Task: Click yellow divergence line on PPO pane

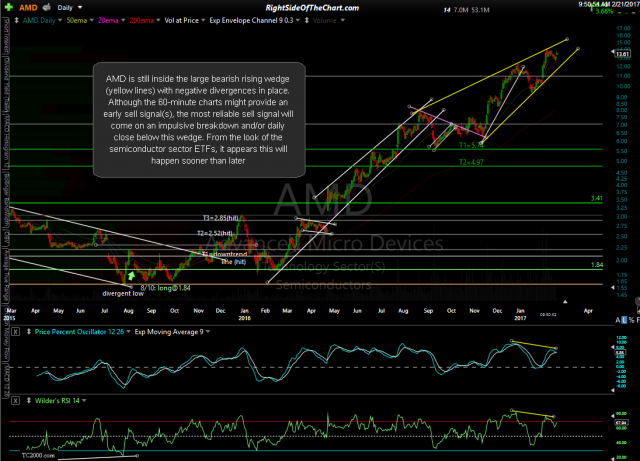Action: 533,344
